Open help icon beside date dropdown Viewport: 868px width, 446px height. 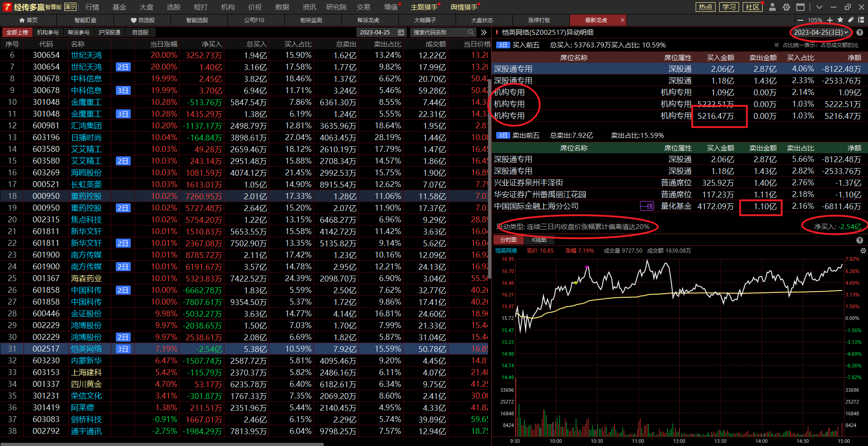[x=860, y=33]
